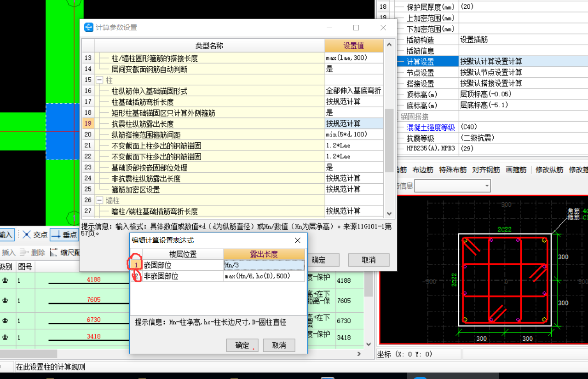This screenshot has width=588, height=379.
Task: Select row 16 柱纵筋伸入基础锚固形式
Action: point(209,91)
